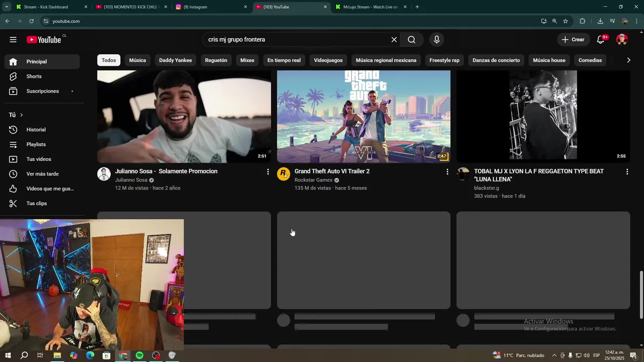644x362 pixels.
Task: Select the Comedias filter chip
Action: (x=590, y=60)
